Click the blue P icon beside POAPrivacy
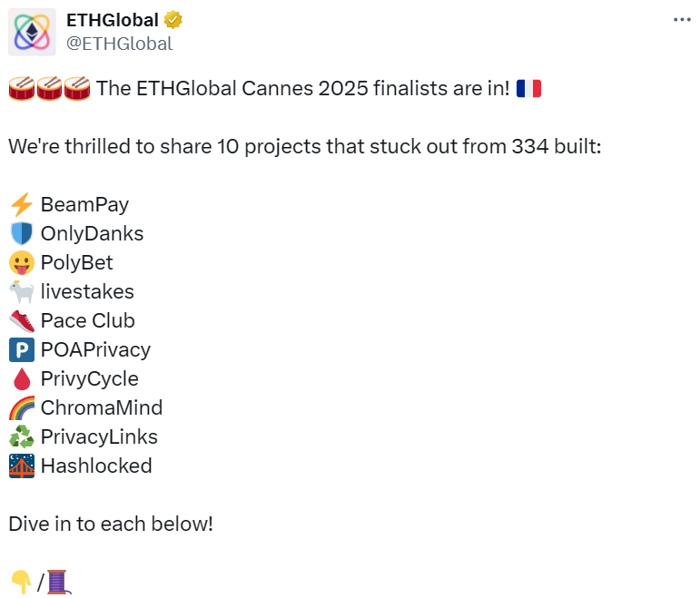The image size is (700, 598). coord(21,350)
